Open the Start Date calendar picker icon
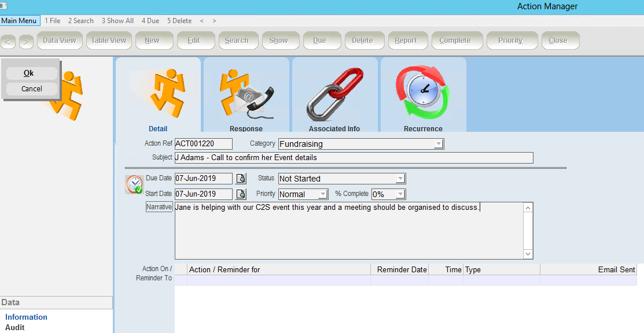Viewport: 644px width, 333px height. point(241,194)
